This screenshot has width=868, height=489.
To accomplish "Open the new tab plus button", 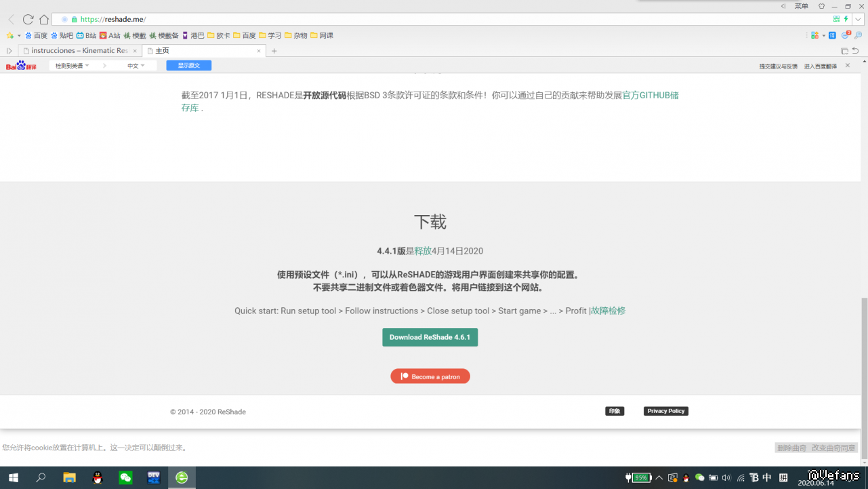I will [x=274, y=51].
